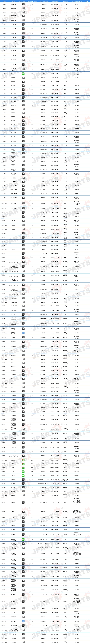Click the Opis column header
This screenshot has width=90, height=644.
pyautogui.click(x=86, y=1)
